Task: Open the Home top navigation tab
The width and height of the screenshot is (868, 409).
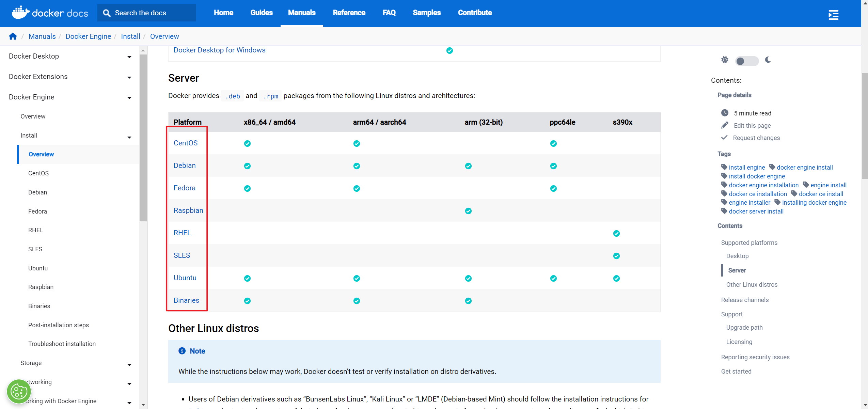Action: 223,13
